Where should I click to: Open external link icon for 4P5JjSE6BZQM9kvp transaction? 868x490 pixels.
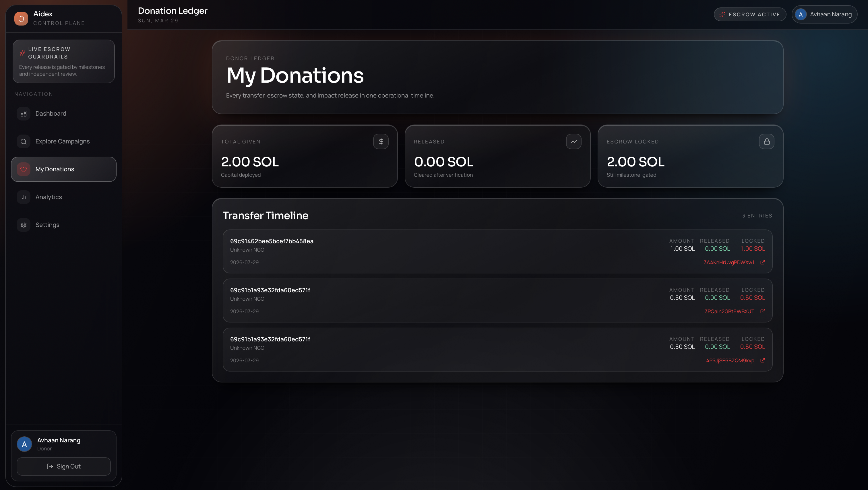tap(763, 360)
